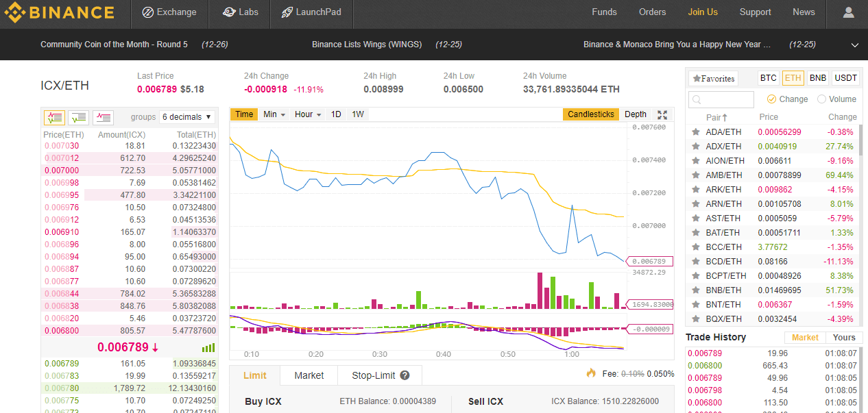Show only sell orders in order book

click(103, 117)
